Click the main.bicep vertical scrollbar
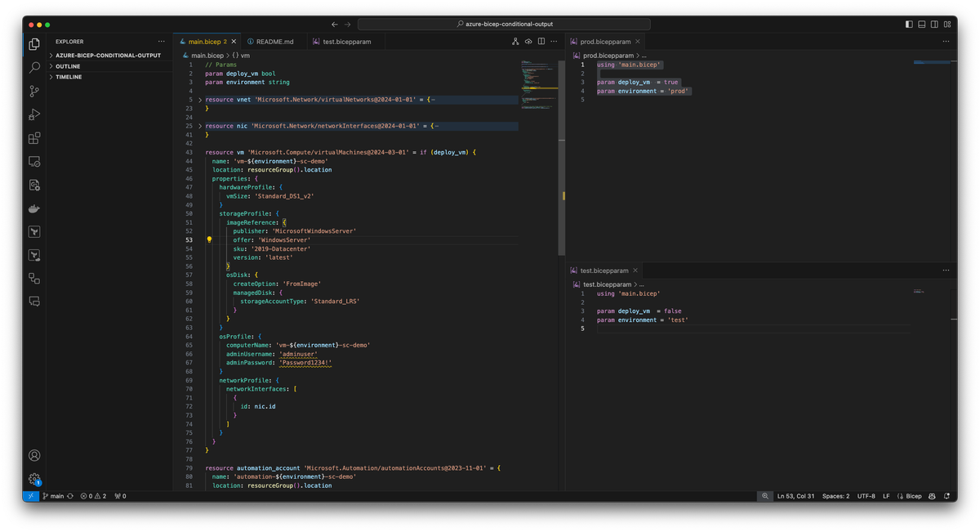980x532 pixels. point(561,158)
